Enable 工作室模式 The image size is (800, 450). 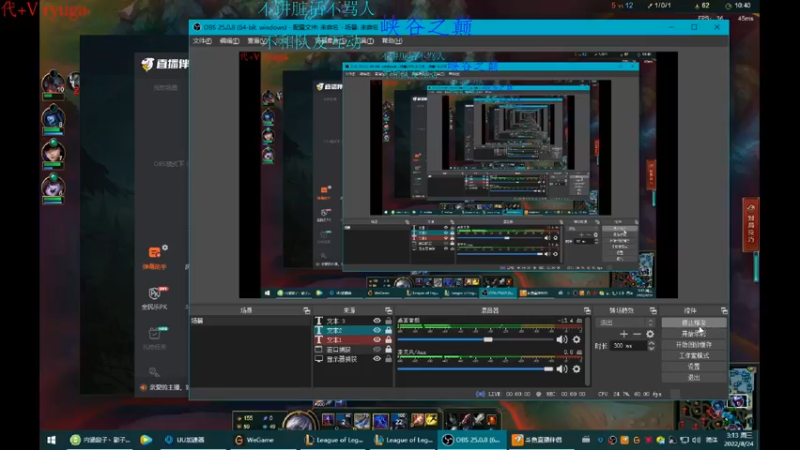(x=693, y=356)
